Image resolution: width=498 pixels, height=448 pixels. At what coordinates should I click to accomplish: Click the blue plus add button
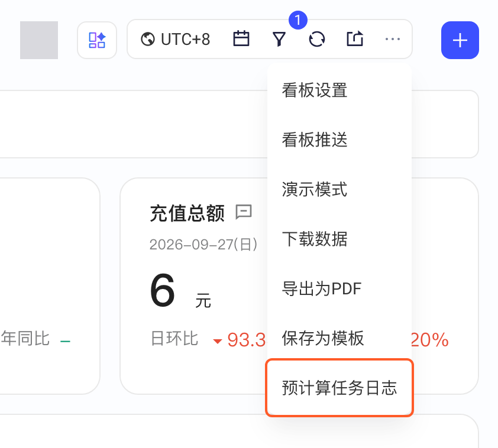[x=460, y=40]
